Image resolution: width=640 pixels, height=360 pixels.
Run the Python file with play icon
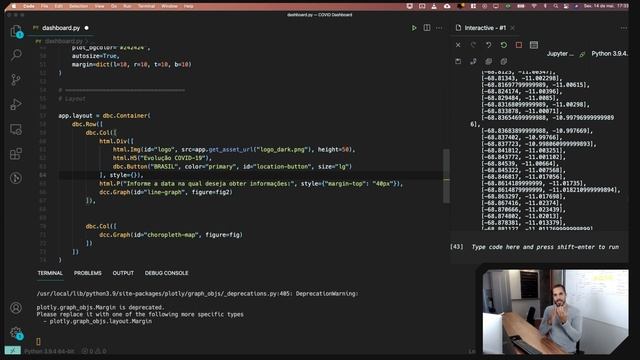[414, 28]
